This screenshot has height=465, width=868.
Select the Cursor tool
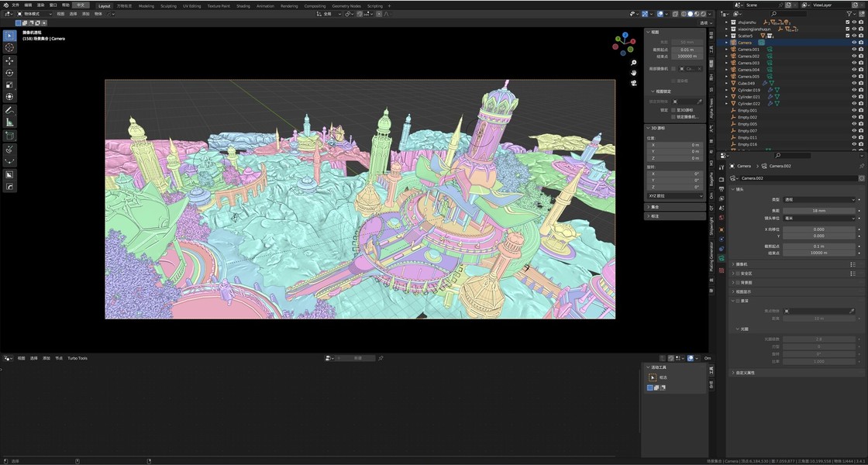tap(9, 47)
